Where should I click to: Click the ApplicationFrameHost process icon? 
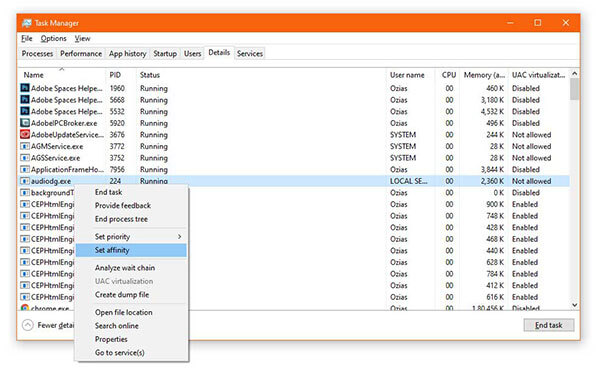click(x=25, y=169)
